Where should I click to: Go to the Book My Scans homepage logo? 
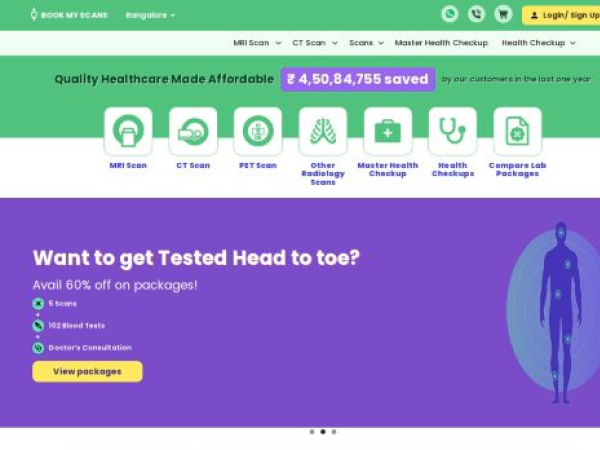point(69,15)
